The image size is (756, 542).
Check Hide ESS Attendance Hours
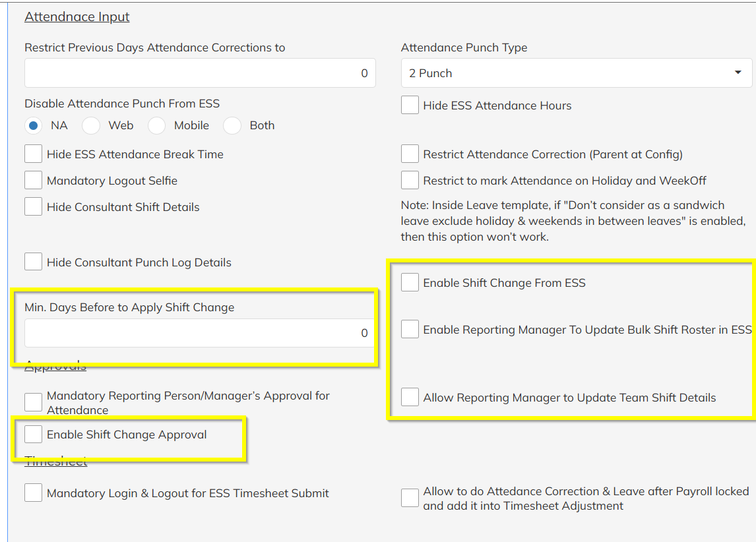pos(410,105)
